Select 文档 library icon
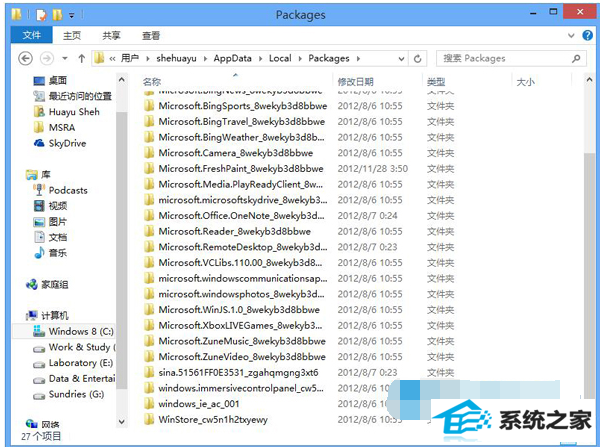This screenshot has height=447, width=600. 39,237
